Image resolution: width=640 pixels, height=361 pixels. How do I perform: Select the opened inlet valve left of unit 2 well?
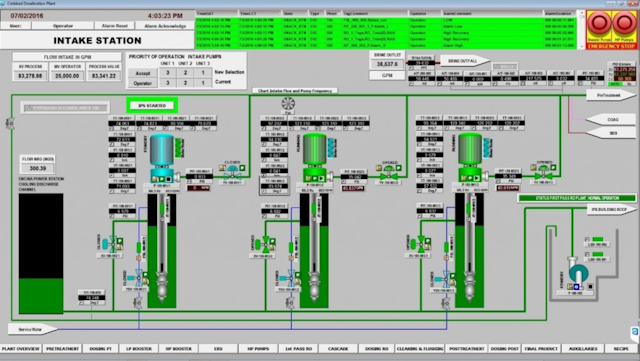265,244
